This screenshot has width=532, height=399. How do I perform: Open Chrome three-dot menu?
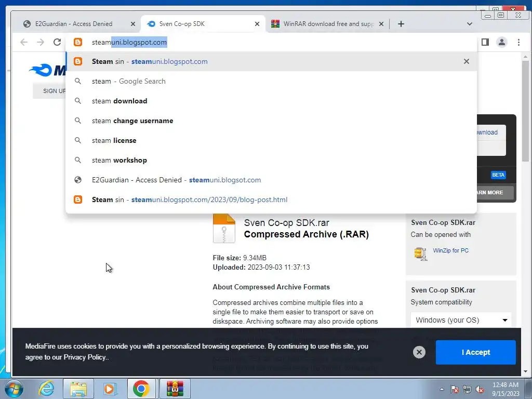pos(518,42)
